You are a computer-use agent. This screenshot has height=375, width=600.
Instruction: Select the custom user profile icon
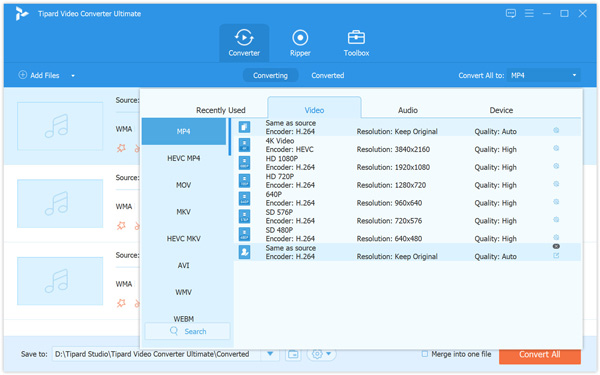pos(245,252)
